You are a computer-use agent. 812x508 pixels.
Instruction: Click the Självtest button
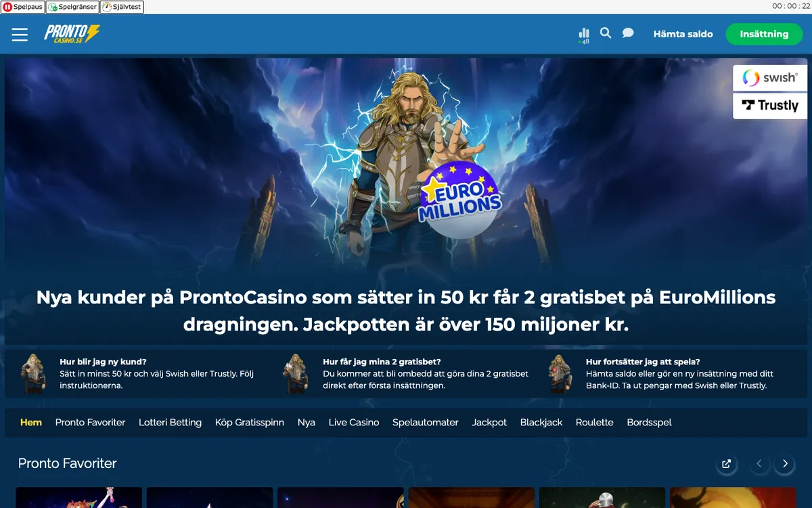[122, 7]
